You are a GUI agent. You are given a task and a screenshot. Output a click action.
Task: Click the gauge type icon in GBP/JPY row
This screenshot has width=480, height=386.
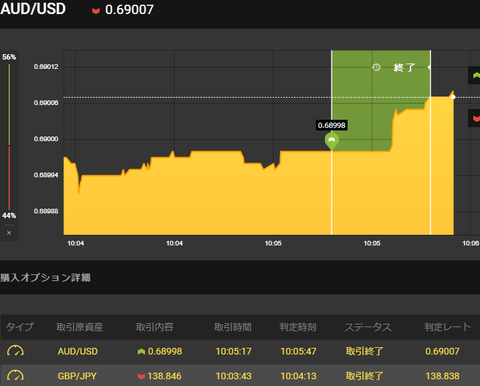15,376
